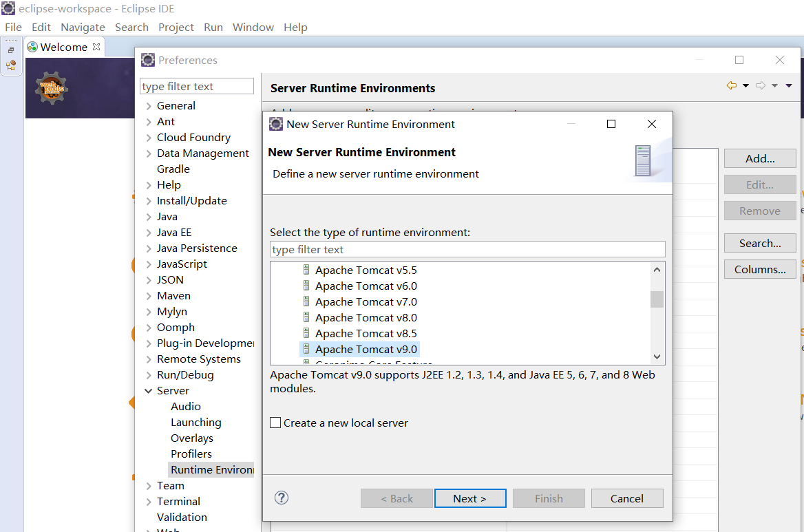This screenshot has height=532, width=804.
Task: Click the Preferences filter text field
Action: (197, 86)
